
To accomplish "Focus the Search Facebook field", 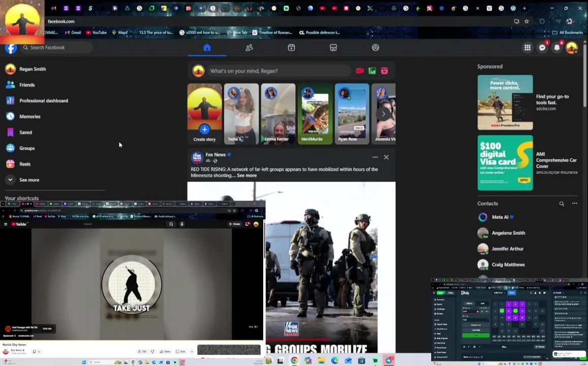I will [56, 48].
